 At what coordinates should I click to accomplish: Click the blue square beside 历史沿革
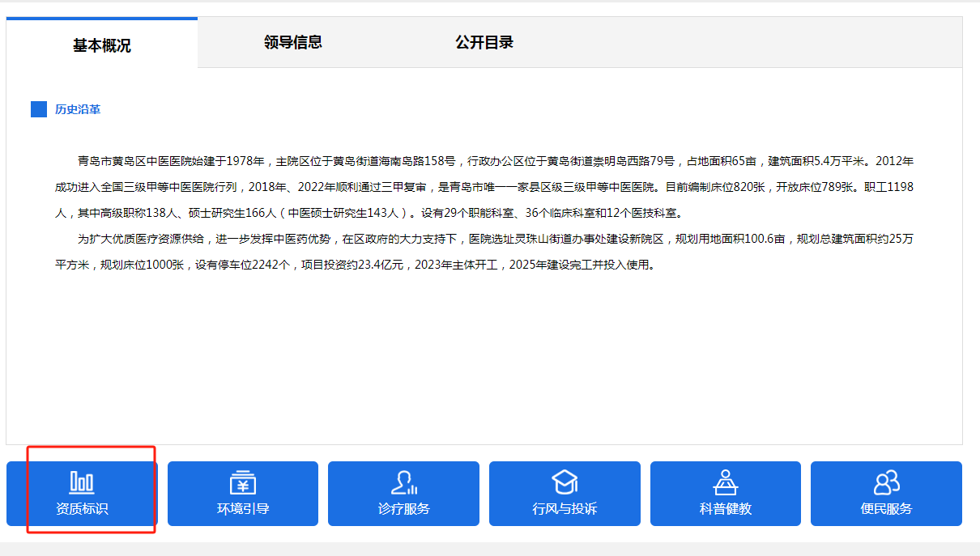(39, 109)
